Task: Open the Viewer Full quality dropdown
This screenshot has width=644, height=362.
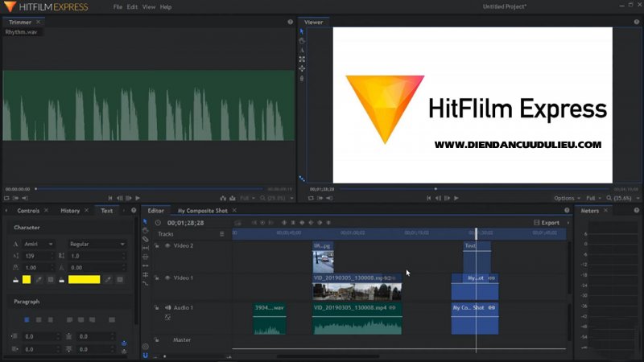Action: pos(593,198)
